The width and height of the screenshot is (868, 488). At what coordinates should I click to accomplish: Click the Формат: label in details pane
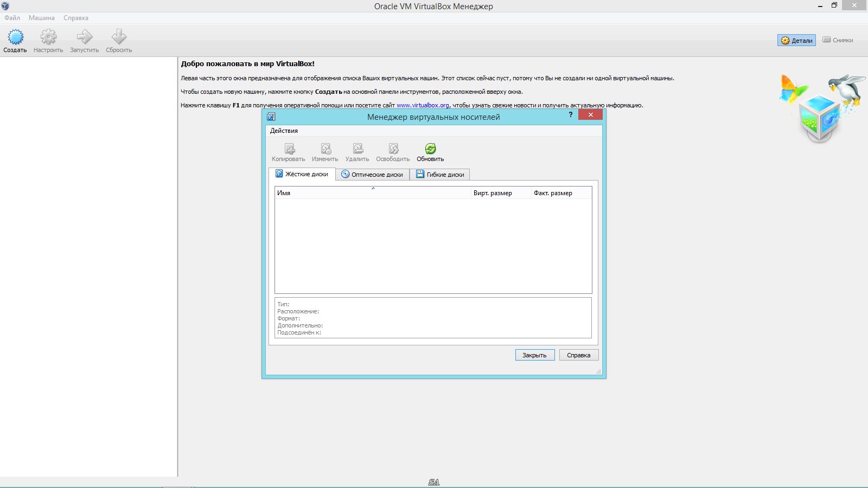click(289, 318)
